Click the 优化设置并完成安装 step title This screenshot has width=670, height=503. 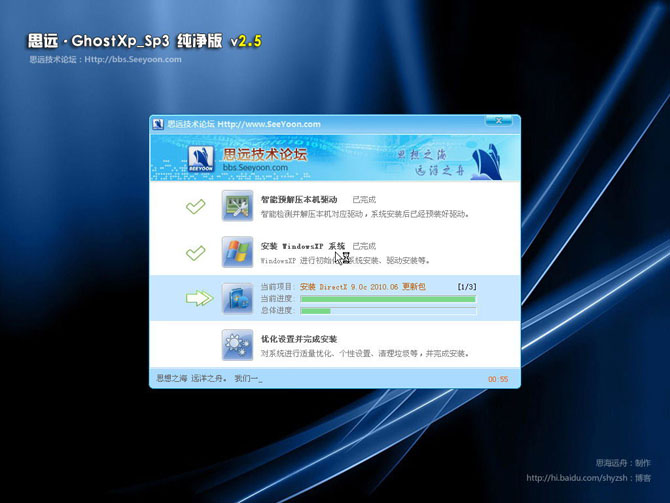pyautogui.click(x=299, y=339)
